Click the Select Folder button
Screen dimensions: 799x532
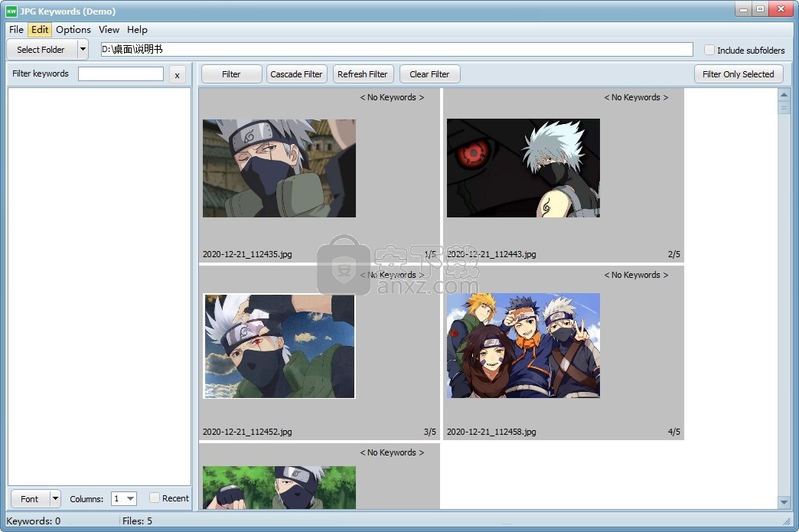[x=41, y=50]
